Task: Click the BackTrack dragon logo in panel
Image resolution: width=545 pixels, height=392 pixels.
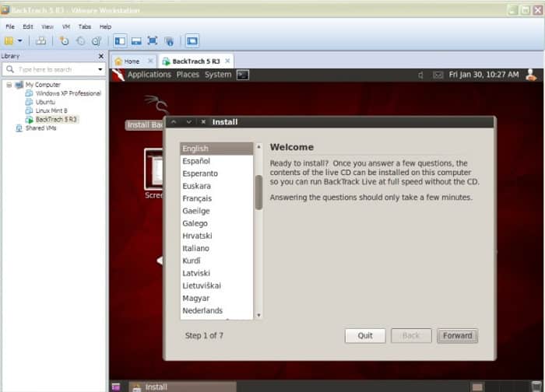Action: [118, 75]
